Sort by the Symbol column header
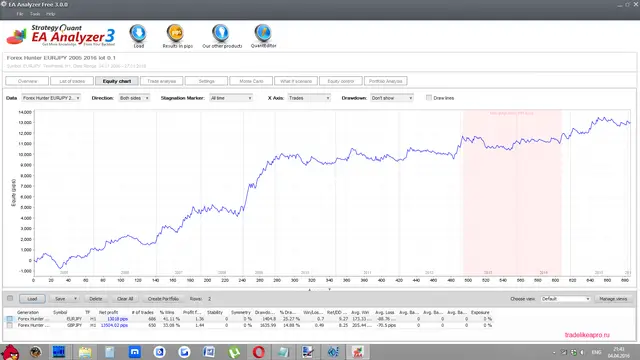640x360 pixels. pyautogui.click(x=60, y=312)
